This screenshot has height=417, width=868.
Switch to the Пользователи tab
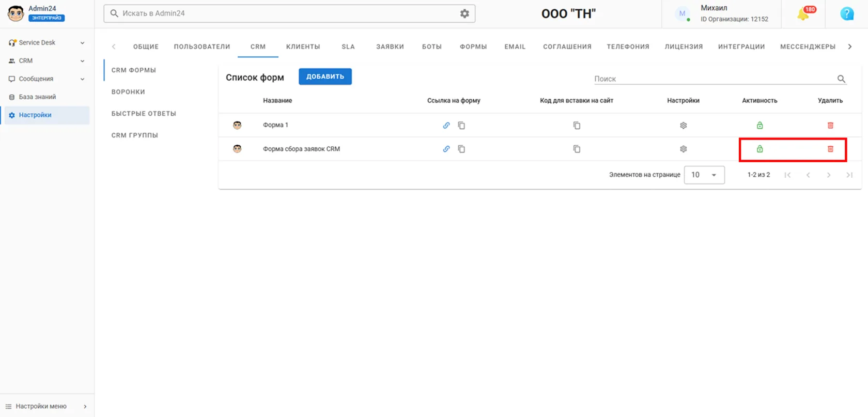tap(202, 47)
